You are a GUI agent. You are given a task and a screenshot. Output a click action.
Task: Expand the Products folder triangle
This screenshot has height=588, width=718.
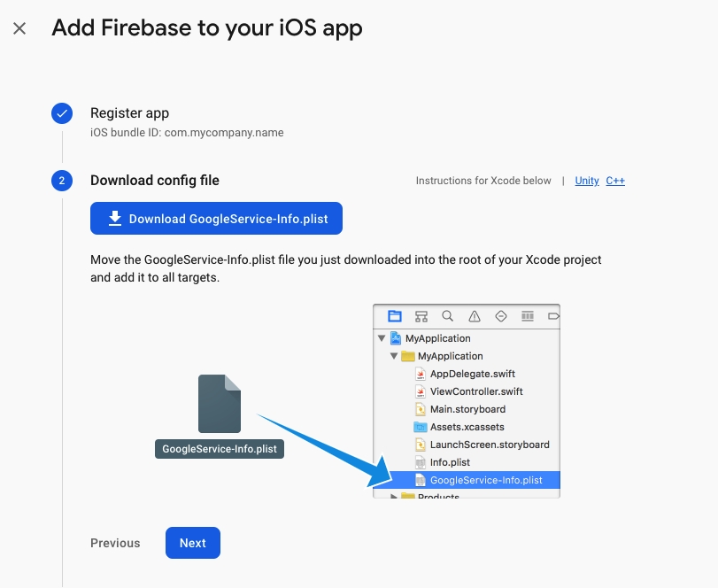tap(395, 497)
